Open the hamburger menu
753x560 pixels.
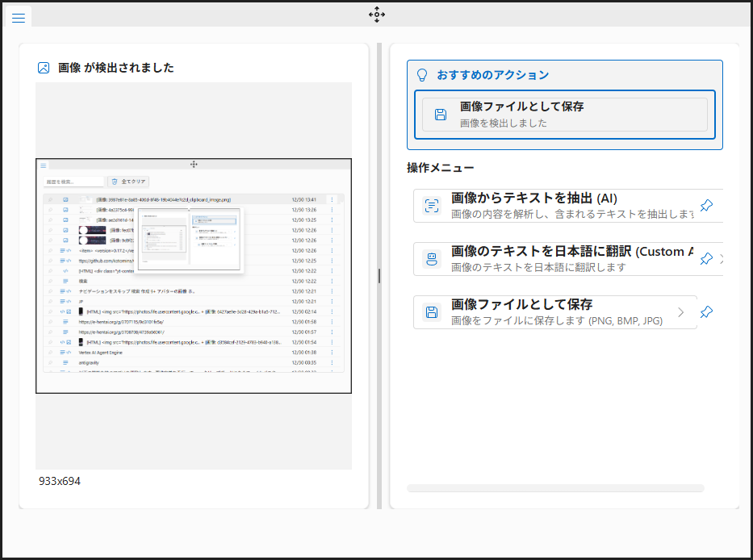pos(18,16)
